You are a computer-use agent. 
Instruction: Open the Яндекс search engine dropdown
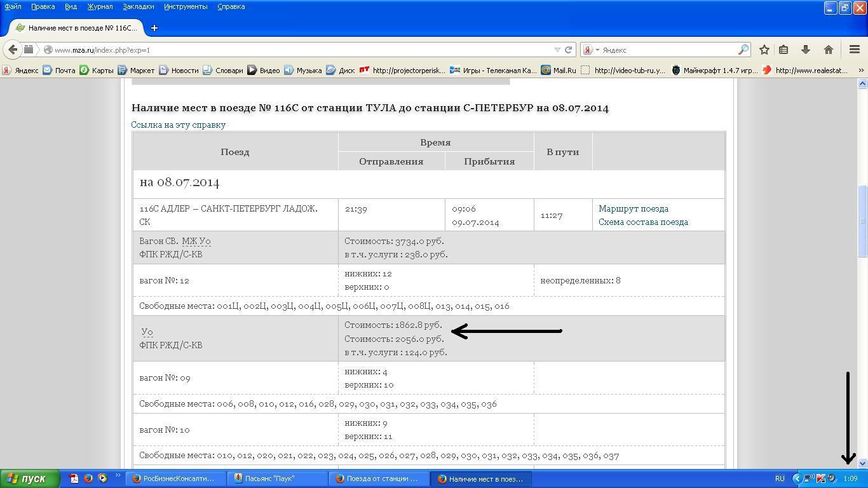click(x=591, y=50)
